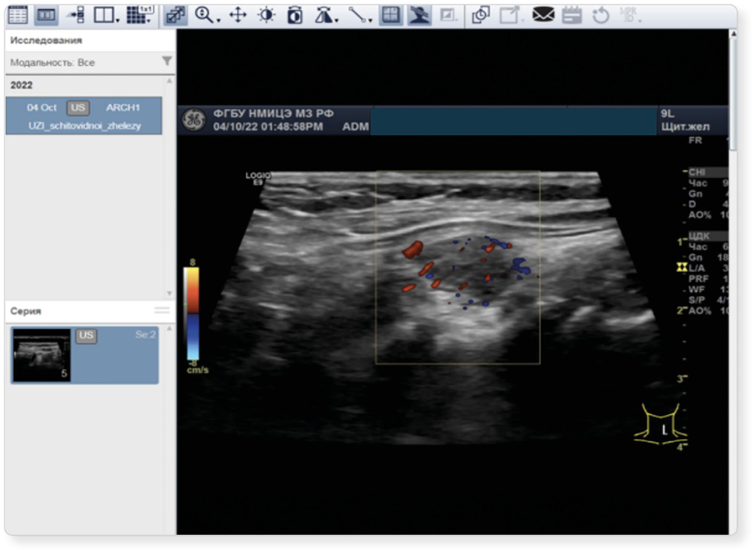Toggle the scroll synchronization button
This screenshot has height=554, width=756.
click(175, 15)
